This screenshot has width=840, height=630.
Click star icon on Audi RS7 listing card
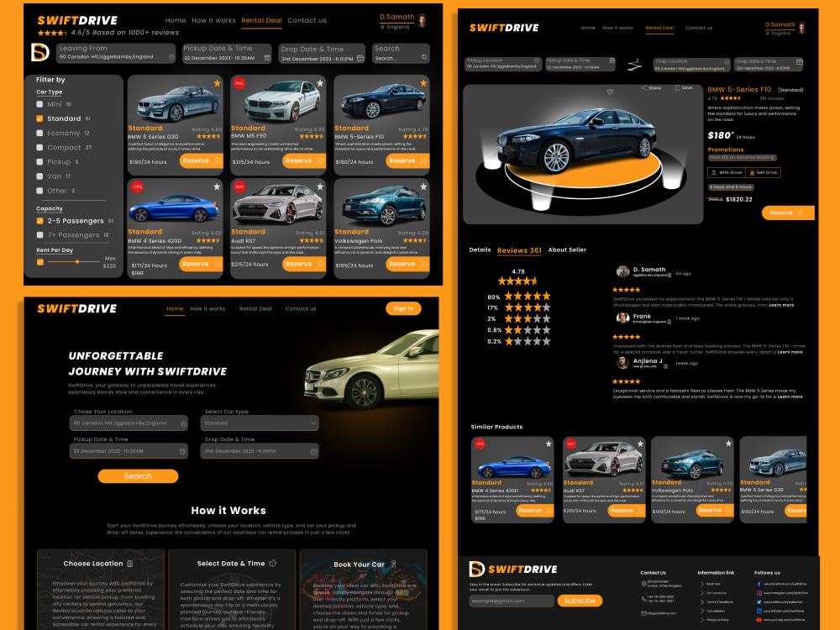(320, 186)
